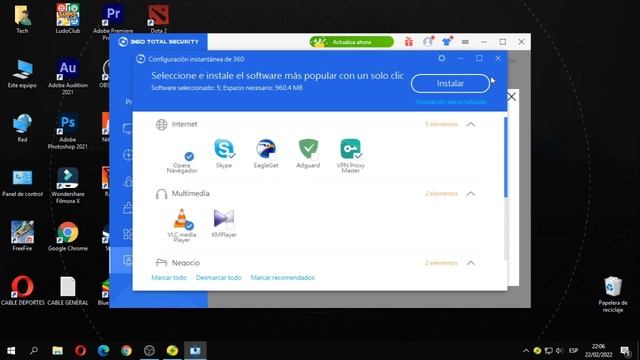Open the shirt theme icon in 360 title bar
Screen dimensions: 640x360
(x=447, y=42)
